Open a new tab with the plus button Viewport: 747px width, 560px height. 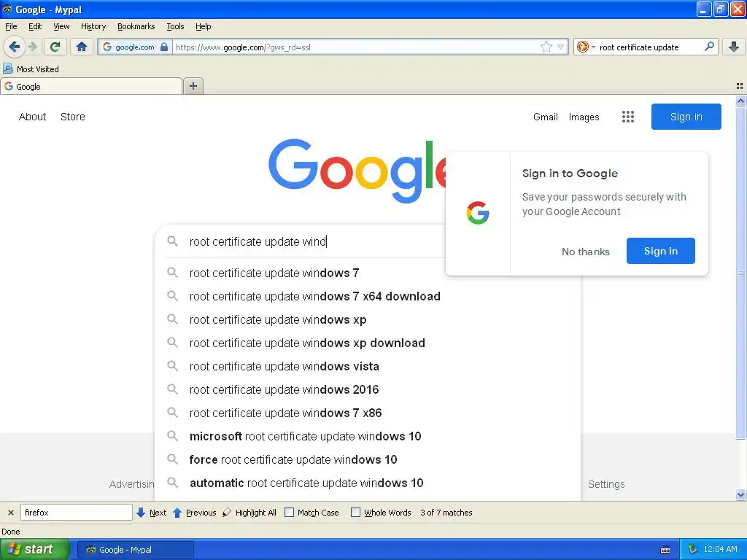(193, 86)
